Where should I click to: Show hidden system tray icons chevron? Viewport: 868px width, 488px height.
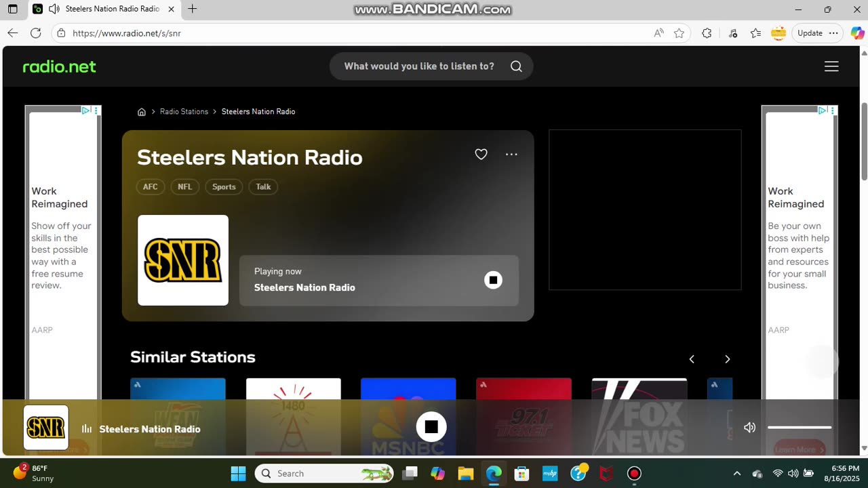coord(737,473)
